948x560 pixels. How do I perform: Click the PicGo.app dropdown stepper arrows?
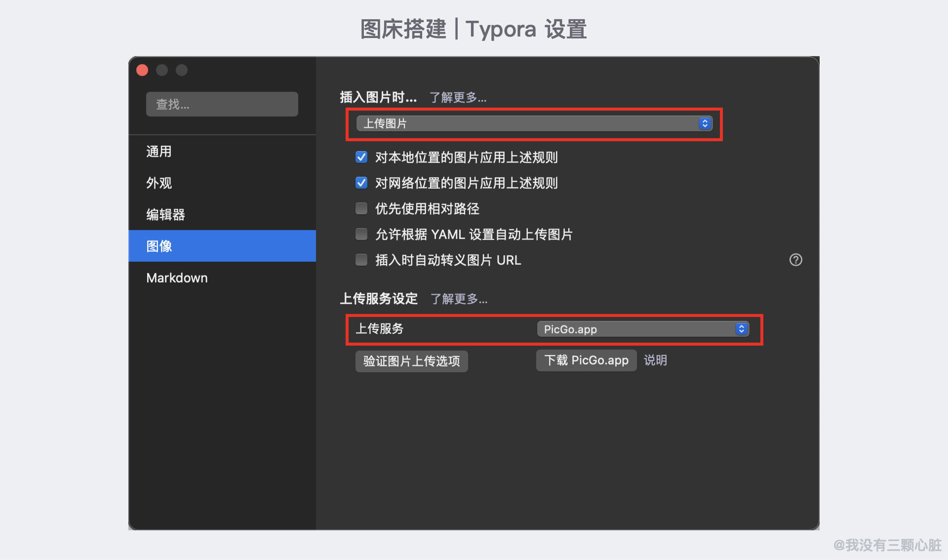(x=741, y=329)
